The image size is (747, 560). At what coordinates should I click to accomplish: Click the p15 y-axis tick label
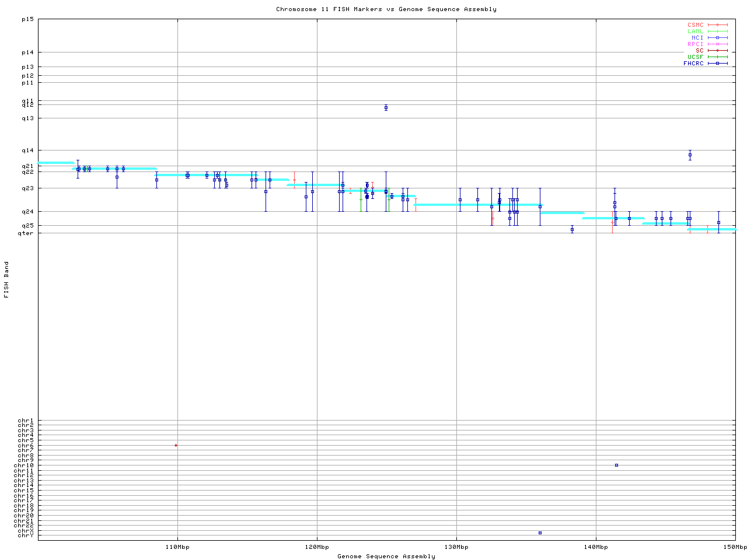[28, 19]
